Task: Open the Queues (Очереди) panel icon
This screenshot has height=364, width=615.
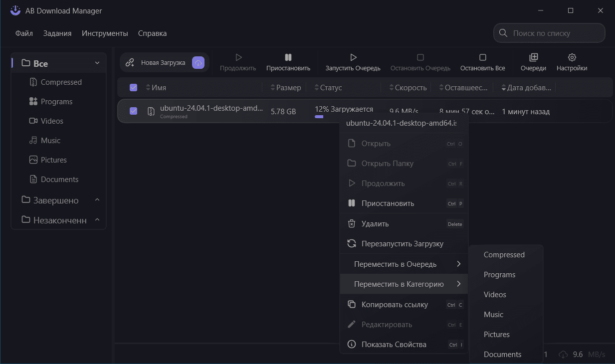Action: click(x=533, y=58)
